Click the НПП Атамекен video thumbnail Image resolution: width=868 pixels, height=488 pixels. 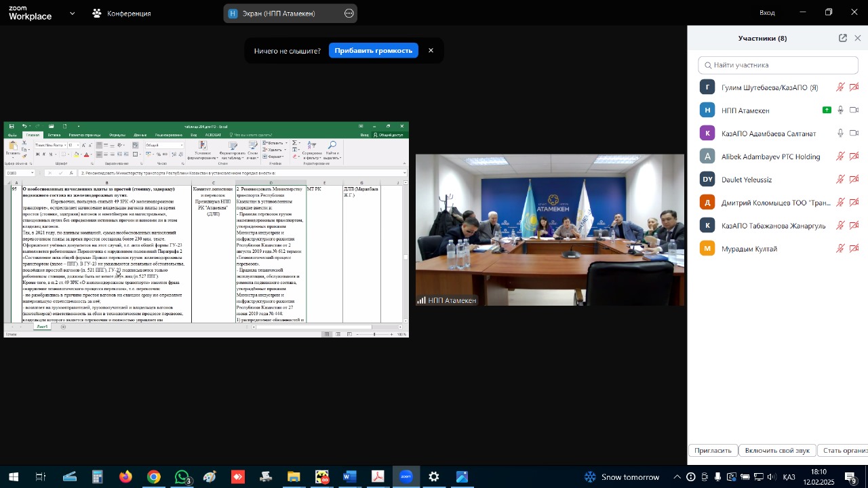[x=550, y=230]
